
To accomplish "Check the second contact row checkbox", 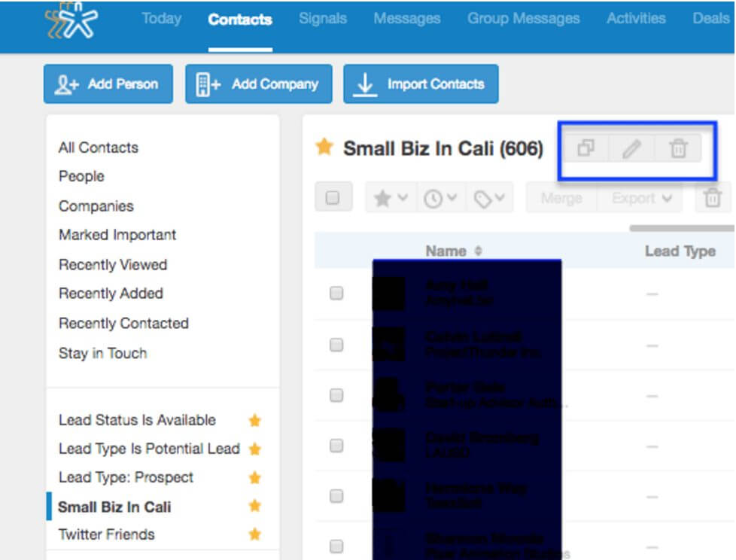I will (x=336, y=345).
